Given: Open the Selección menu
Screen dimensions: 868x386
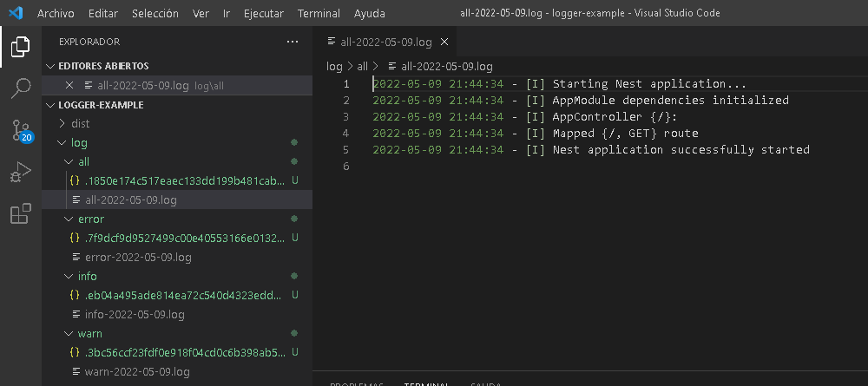Looking at the screenshot, I should 155,13.
